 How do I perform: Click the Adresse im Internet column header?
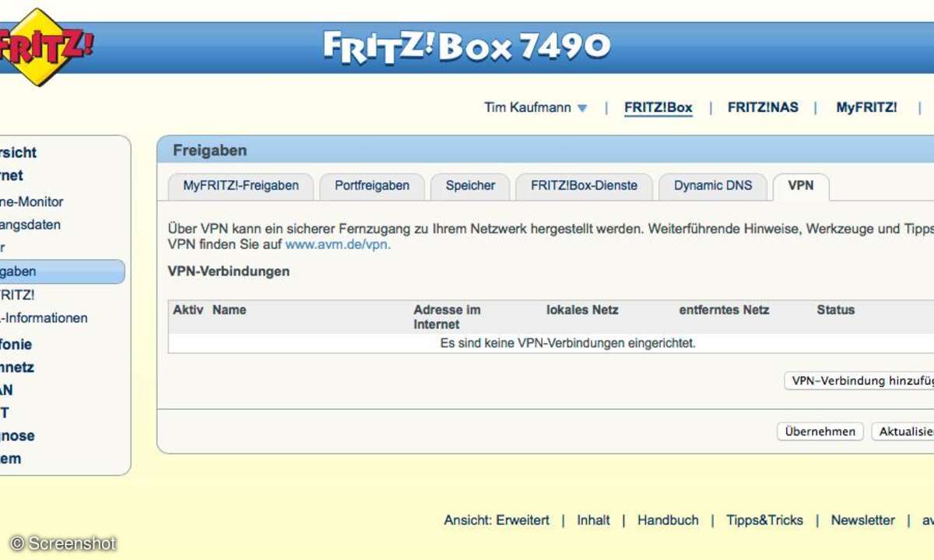point(447,317)
